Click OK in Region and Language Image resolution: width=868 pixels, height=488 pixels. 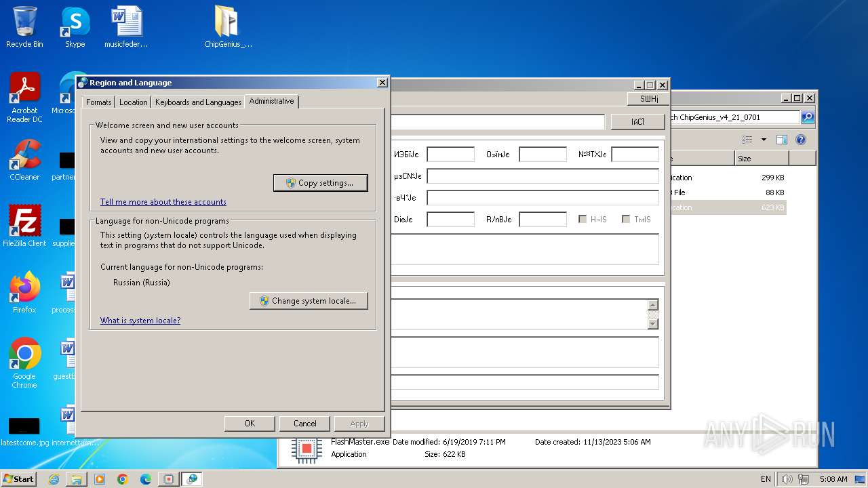pyautogui.click(x=250, y=424)
